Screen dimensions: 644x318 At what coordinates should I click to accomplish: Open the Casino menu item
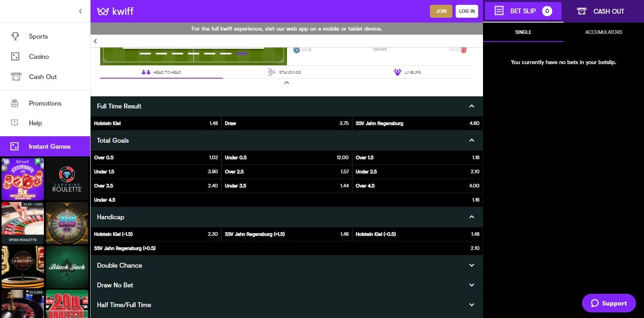point(45,56)
